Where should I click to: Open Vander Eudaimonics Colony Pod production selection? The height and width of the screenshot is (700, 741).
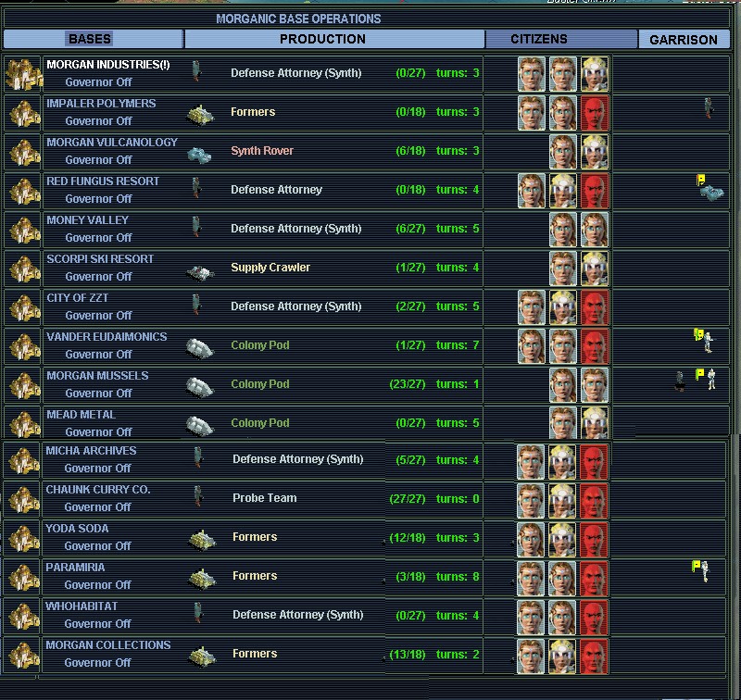[260, 345]
